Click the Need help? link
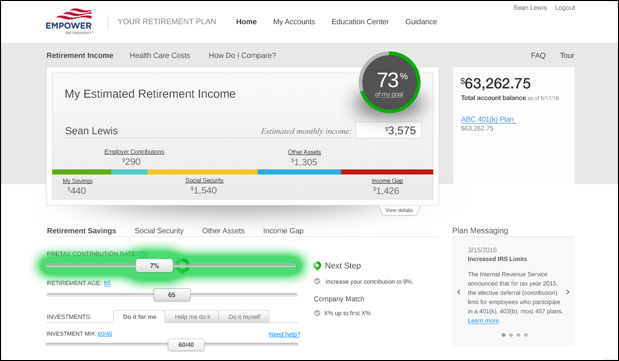The width and height of the screenshot is (619, 361). pyautogui.click(x=284, y=334)
